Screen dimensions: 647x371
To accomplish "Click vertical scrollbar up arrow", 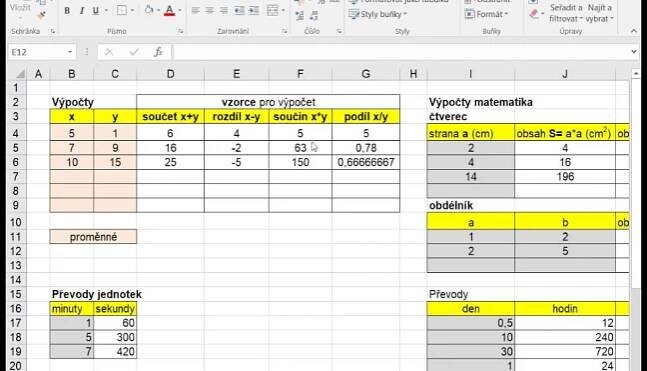I will (636, 73).
